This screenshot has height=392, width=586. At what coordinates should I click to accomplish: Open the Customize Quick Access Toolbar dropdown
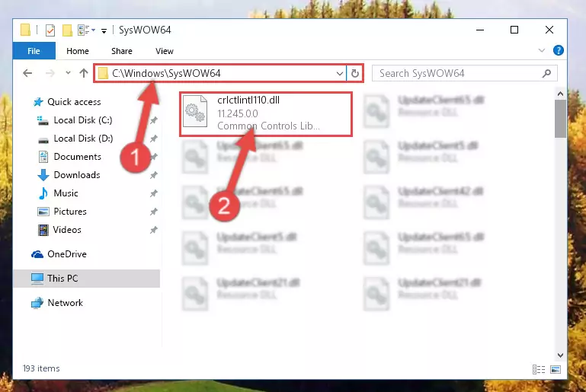(104, 30)
